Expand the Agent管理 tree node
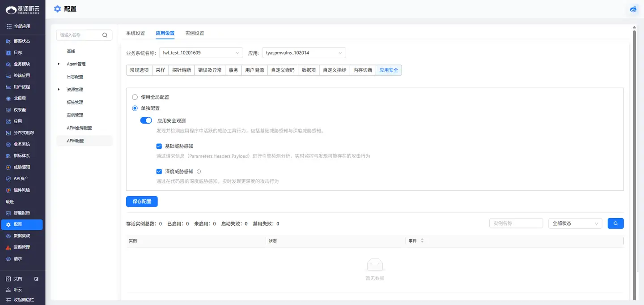 click(59, 64)
